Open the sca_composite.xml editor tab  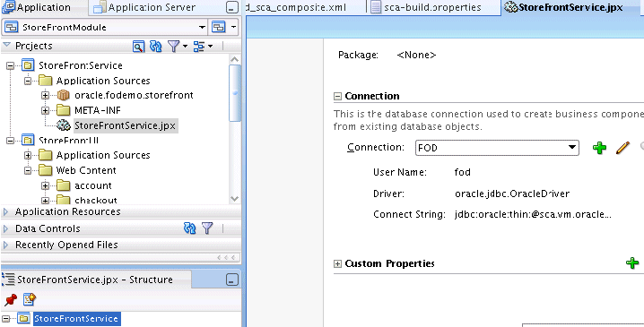pyautogui.click(x=296, y=7)
